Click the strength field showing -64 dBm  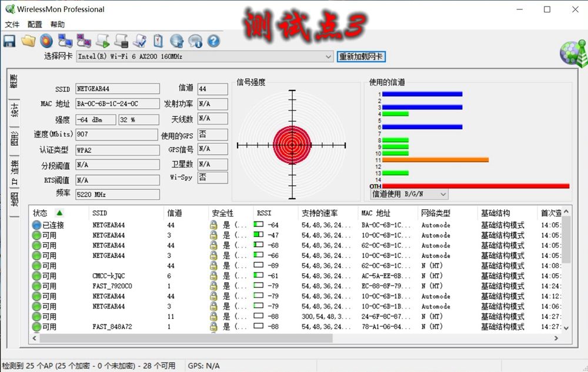tap(96, 119)
